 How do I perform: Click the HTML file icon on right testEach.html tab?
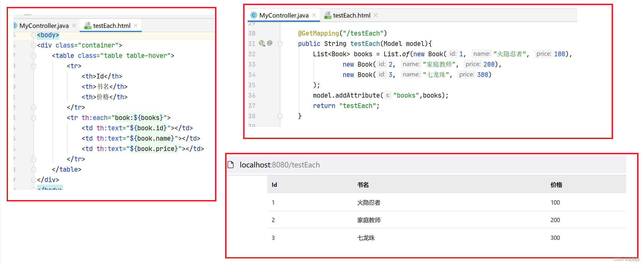point(328,15)
